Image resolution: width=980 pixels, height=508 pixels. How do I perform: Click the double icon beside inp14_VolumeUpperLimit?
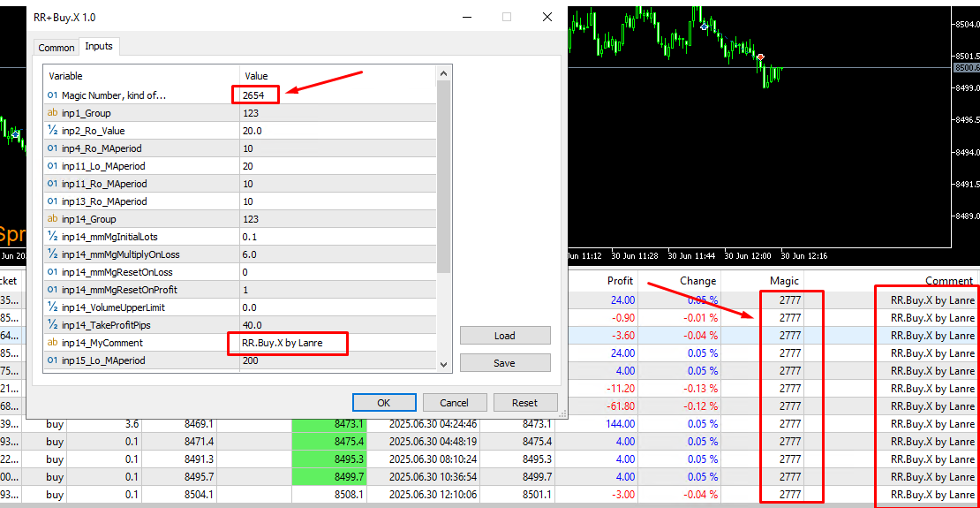pos(52,307)
